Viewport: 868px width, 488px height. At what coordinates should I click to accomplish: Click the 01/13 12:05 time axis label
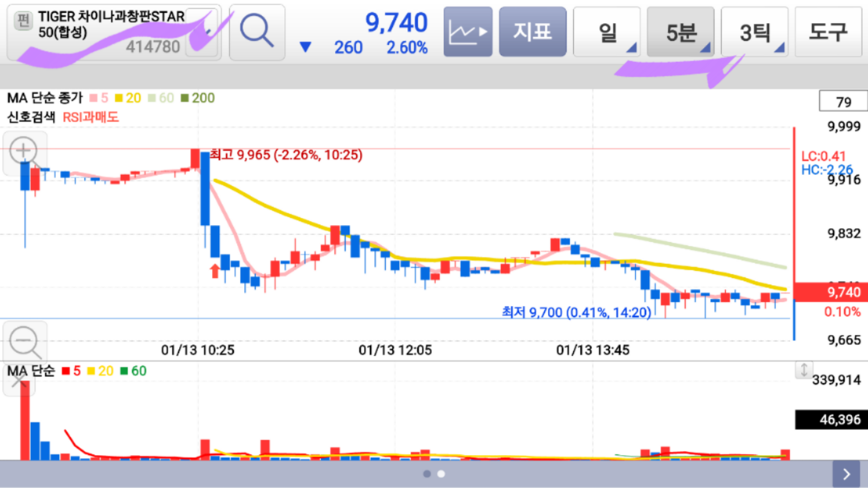click(x=395, y=350)
